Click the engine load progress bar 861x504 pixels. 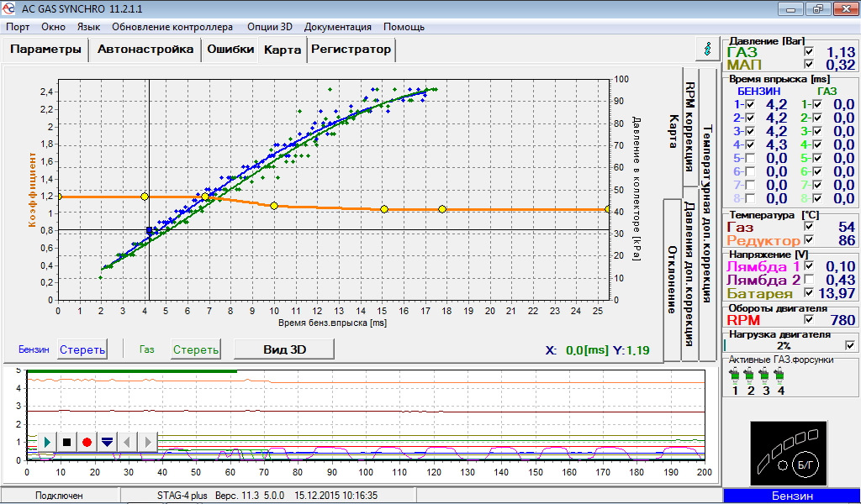pyautogui.click(x=784, y=345)
